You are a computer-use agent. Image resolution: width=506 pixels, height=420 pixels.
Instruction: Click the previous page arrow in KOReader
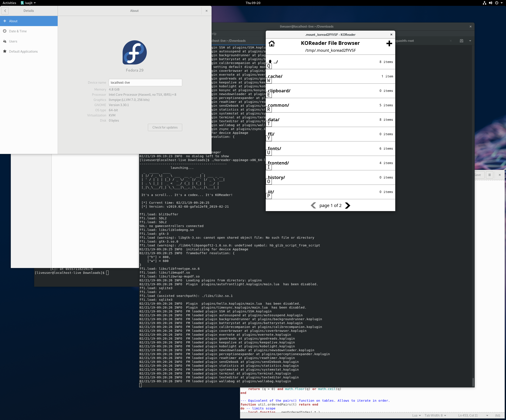pyautogui.click(x=313, y=205)
